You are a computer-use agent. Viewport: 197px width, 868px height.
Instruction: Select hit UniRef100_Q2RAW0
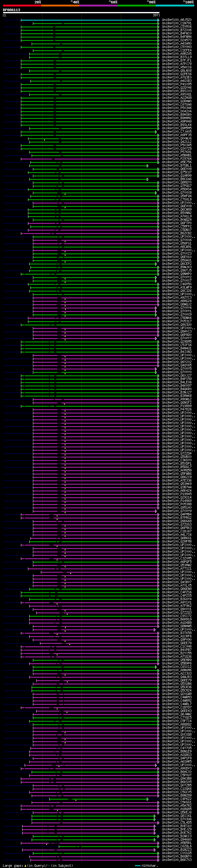point(177,101)
